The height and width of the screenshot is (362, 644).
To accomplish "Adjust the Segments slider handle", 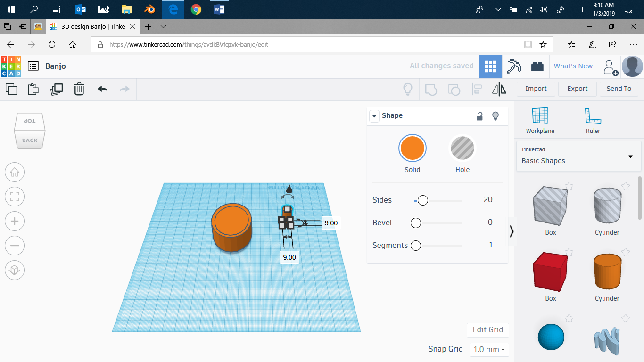I will pyautogui.click(x=416, y=246).
